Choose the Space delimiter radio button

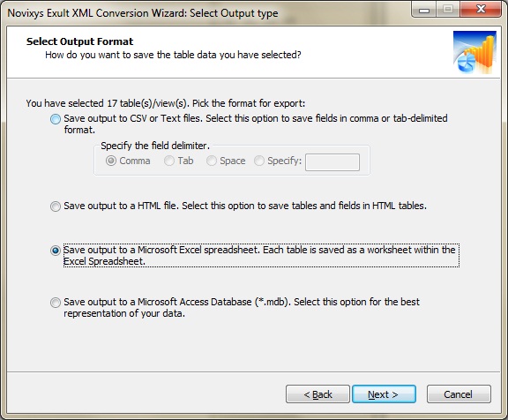(212, 161)
